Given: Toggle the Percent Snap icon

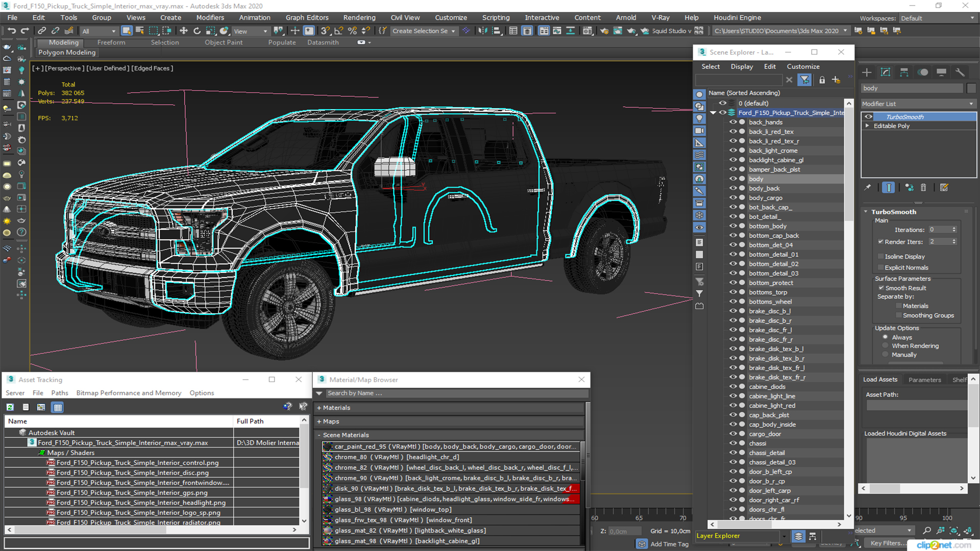Looking at the screenshot, I should coord(352,31).
